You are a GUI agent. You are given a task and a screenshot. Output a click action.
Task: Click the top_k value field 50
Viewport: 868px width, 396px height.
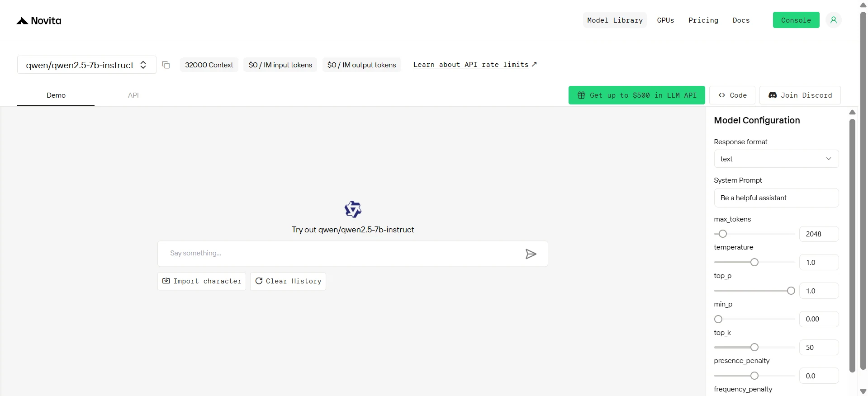819,347
